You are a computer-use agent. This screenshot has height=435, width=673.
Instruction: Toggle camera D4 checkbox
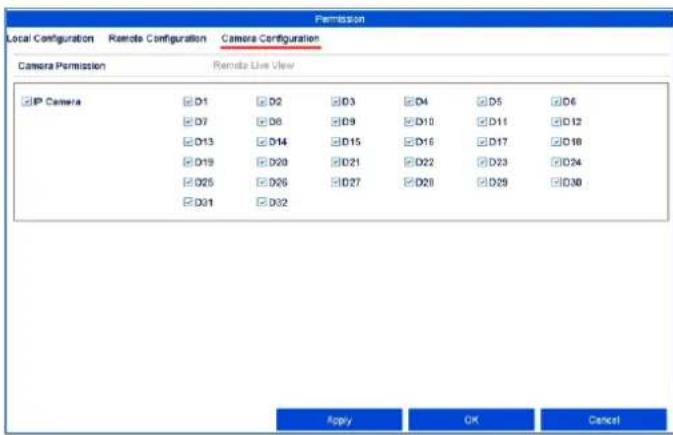[x=409, y=102]
